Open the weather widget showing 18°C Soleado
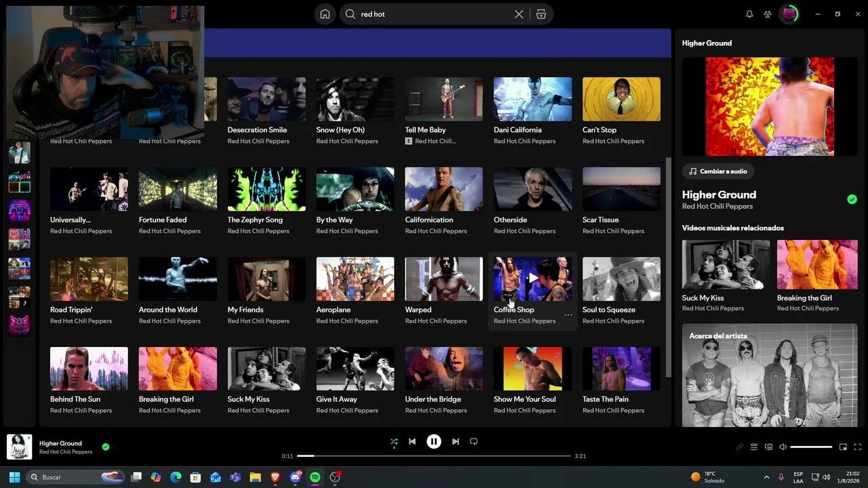The height and width of the screenshot is (488, 868). tap(707, 477)
